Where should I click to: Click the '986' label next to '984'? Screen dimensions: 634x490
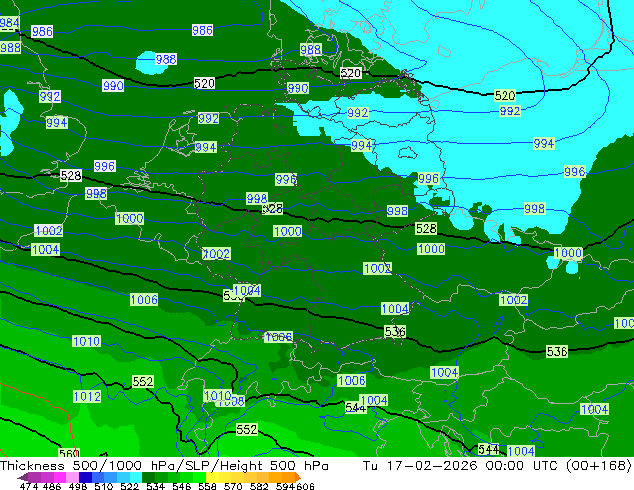click(42, 31)
